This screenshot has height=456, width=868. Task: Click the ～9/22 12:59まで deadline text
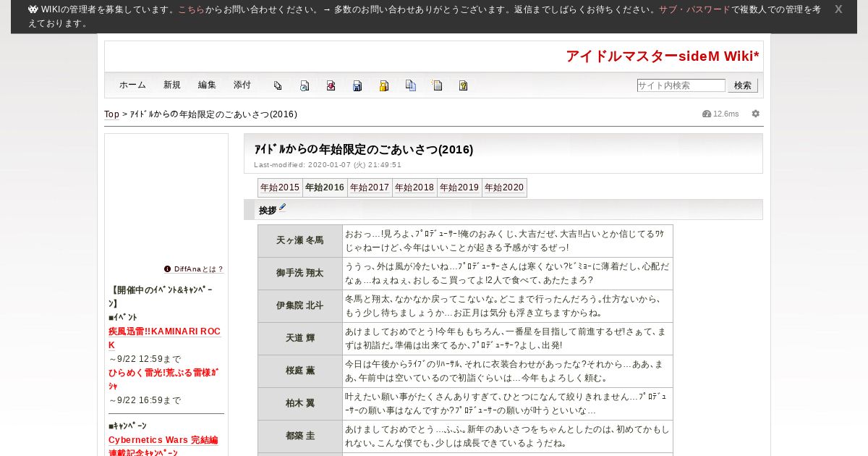pyautogui.click(x=145, y=359)
